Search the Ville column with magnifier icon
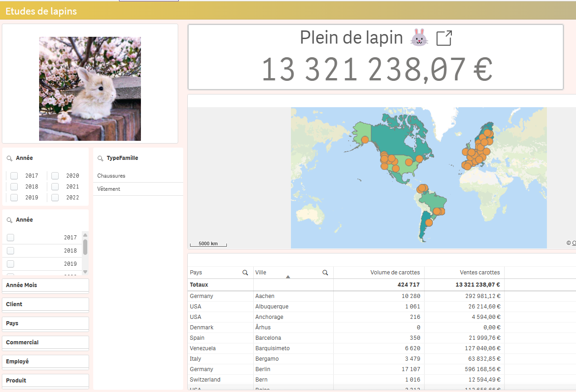The width and height of the screenshot is (576, 392). (326, 273)
